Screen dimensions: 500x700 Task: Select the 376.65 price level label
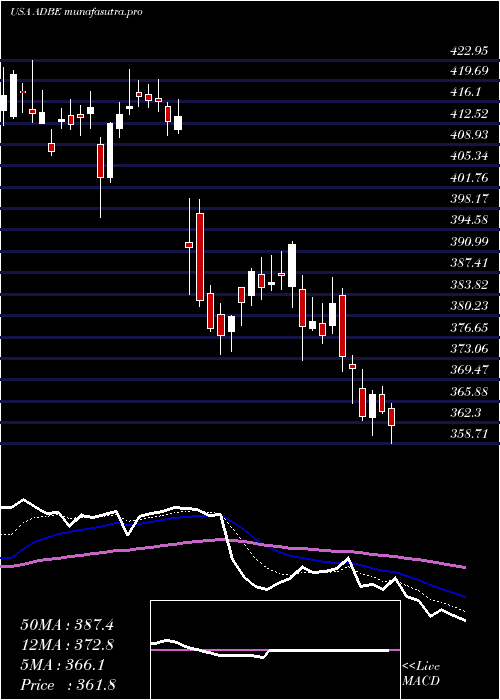tap(468, 327)
